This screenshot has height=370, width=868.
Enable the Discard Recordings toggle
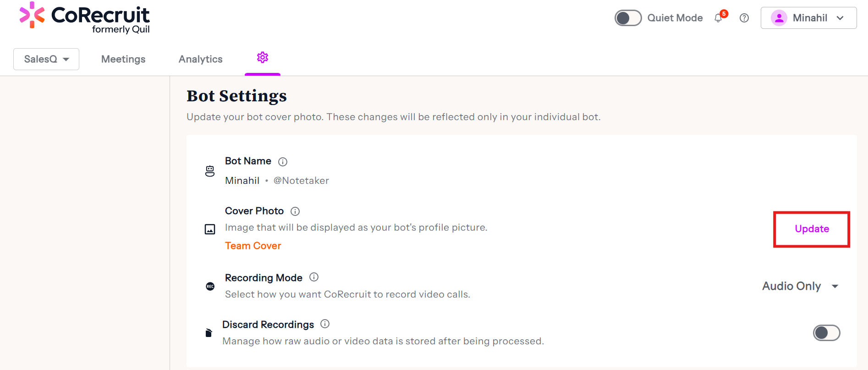(826, 333)
